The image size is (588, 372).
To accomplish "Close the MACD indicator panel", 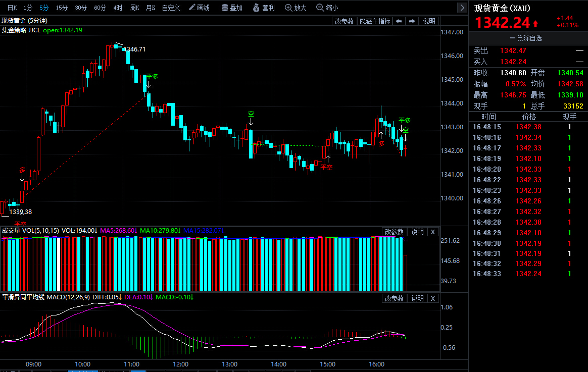I will coord(433,299).
